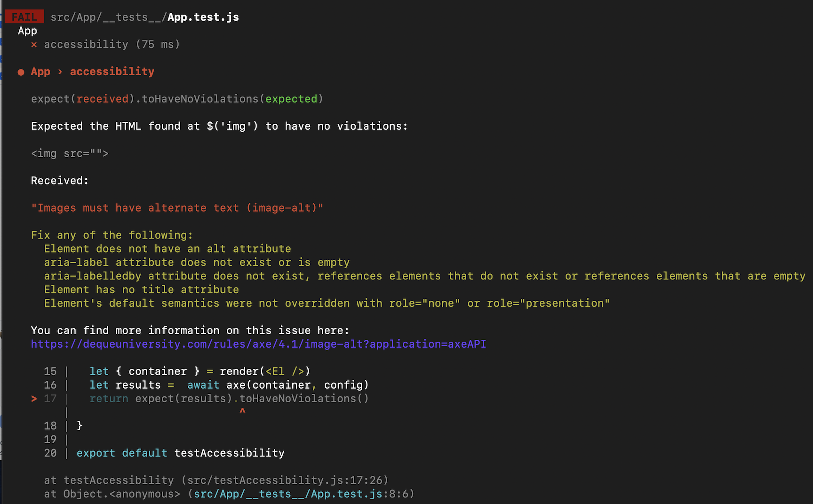The image size is (813, 504).
Task: Click 'Element has no title attribute'
Action: 141,289
